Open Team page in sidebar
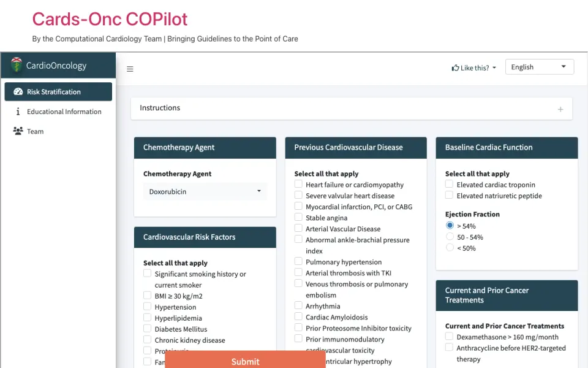Image resolution: width=588 pixels, height=368 pixels. (x=58, y=131)
